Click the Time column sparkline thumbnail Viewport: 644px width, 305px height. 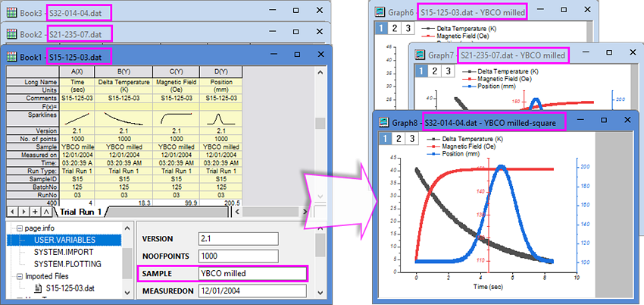coord(77,119)
